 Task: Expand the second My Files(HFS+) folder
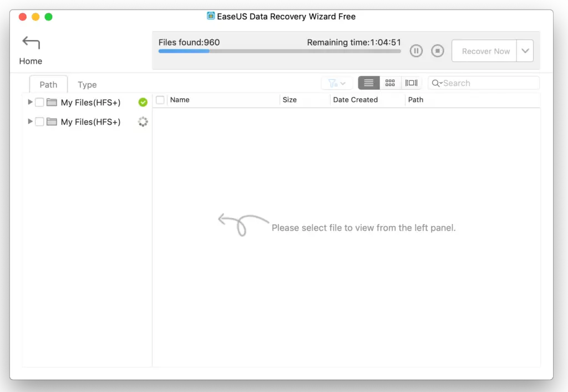click(30, 121)
